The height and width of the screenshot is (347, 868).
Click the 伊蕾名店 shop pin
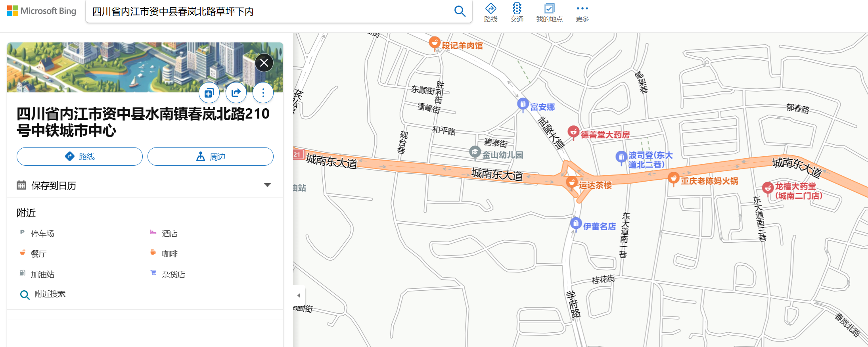click(576, 224)
